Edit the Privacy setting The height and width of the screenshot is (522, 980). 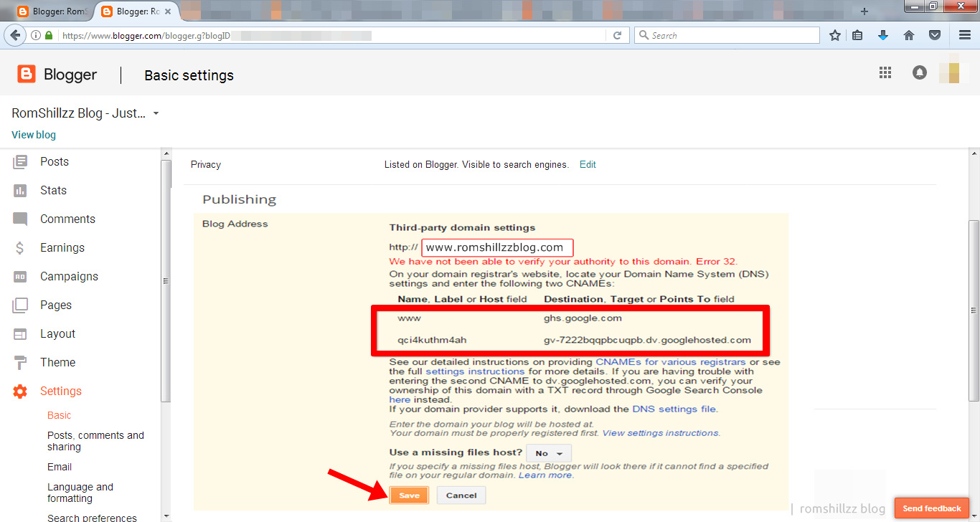tap(588, 164)
